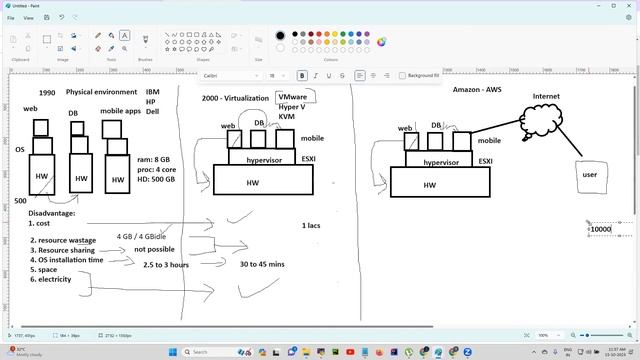Click inside the text box containing 10000
Screen dimensions: 640x360
(x=611, y=229)
